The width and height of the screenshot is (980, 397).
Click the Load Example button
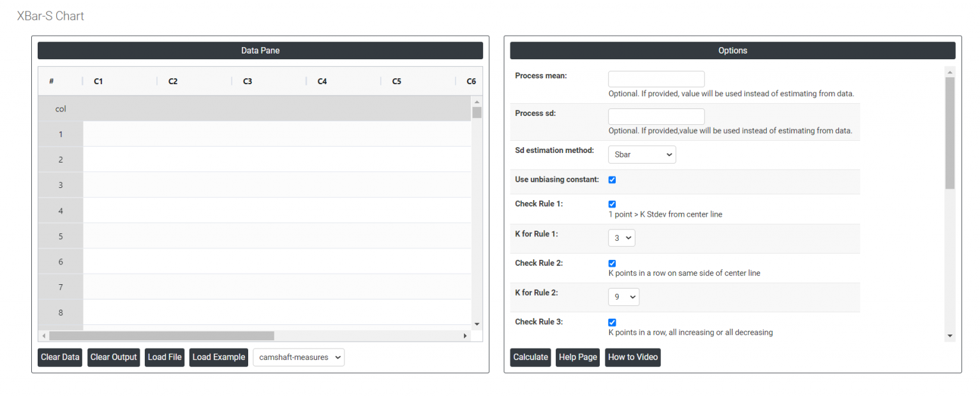point(218,357)
